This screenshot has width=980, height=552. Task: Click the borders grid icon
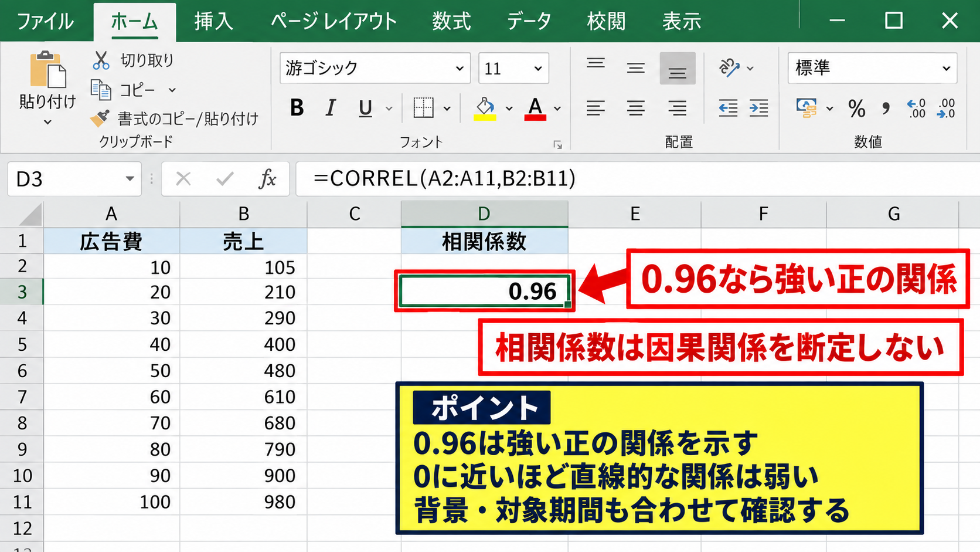click(423, 108)
